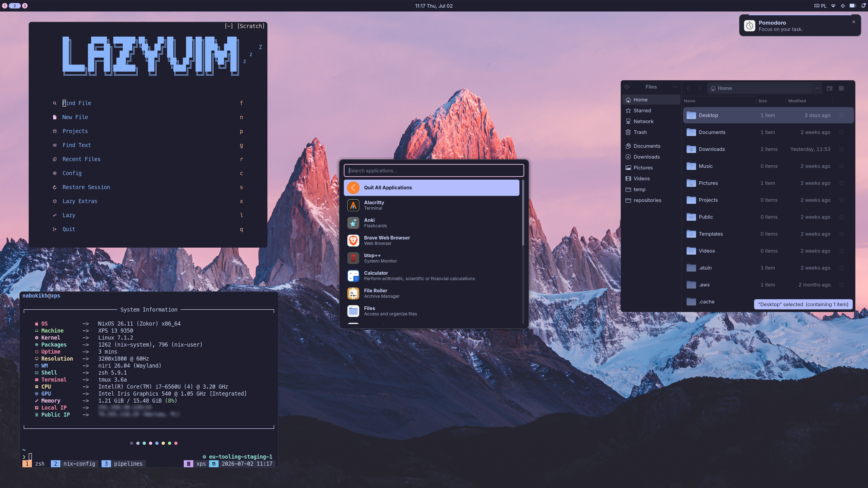The height and width of the screenshot is (488, 868).
Task: Click the Search applications input field
Action: [434, 171]
